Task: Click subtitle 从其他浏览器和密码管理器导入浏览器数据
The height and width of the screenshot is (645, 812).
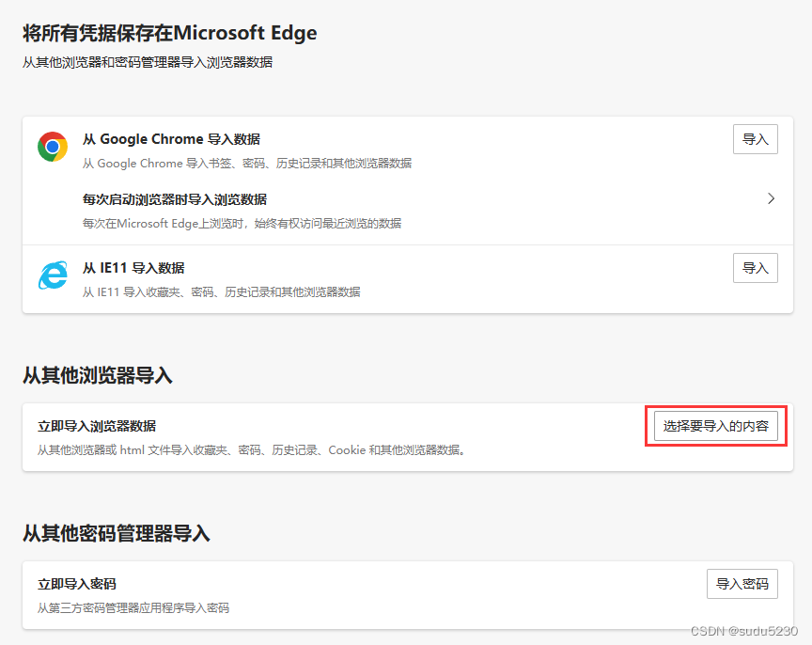Action: coord(148,62)
